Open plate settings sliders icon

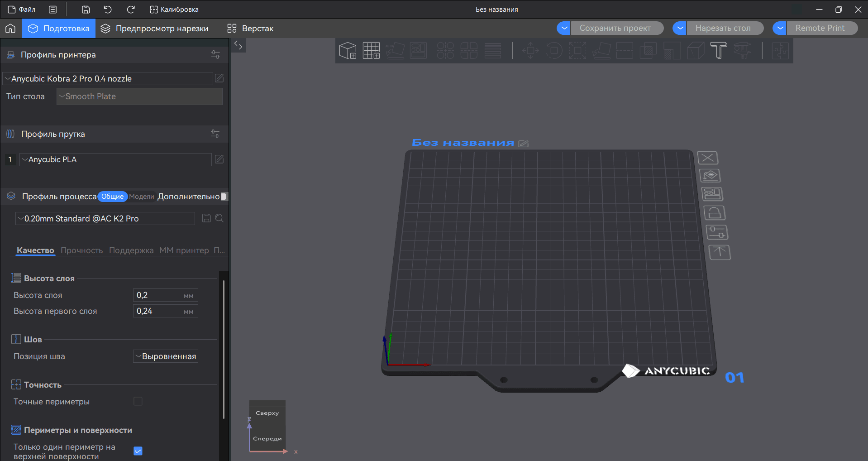click(x=717, y=232)
